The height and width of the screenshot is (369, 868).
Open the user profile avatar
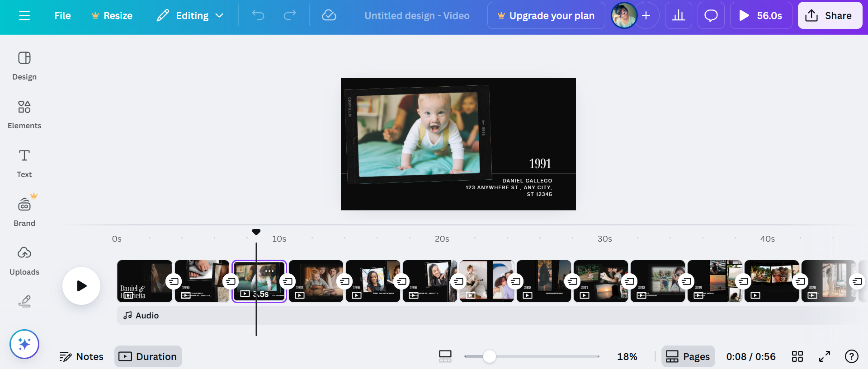tap(624, 16)
